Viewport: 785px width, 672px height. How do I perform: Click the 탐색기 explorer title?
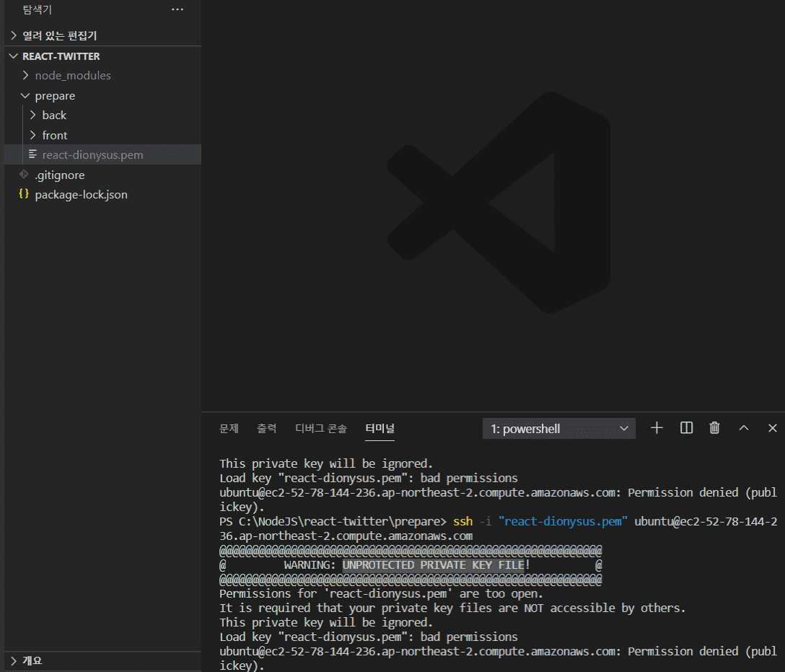37,9
